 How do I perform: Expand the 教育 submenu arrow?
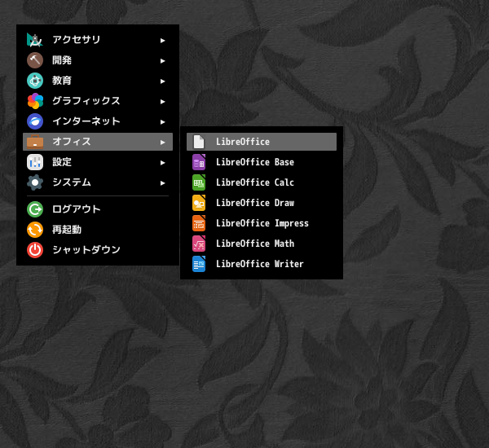click(x=162, y=81)
